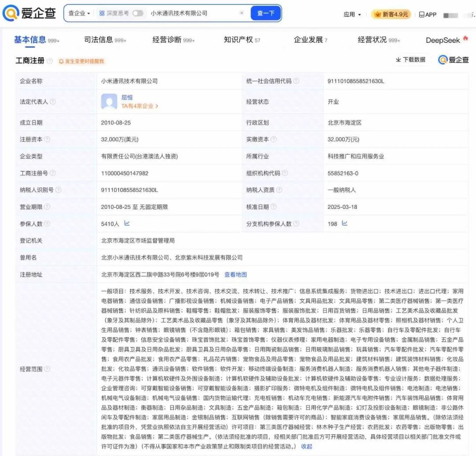This screenshot has width=476, height=456.
Task: Switch to the 企业发展 tab
Action: (x=311, y=40)
